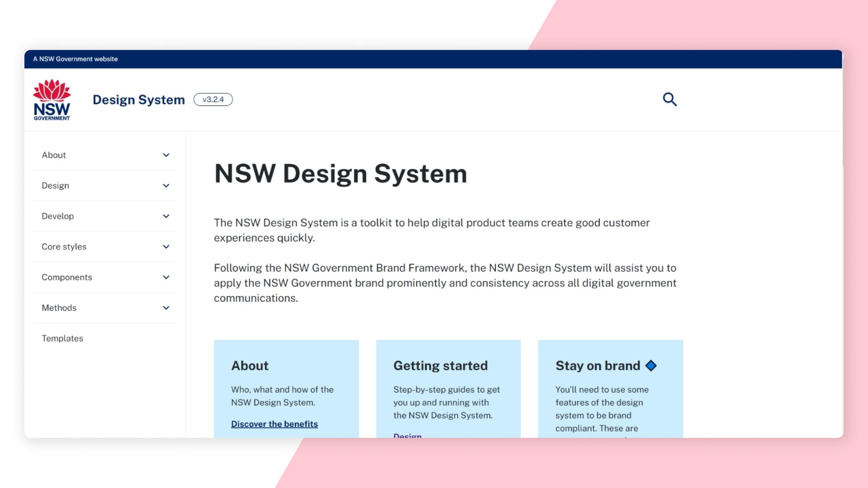Image resolution: width=868 pixels, height=488 pixels.
Task: Open the Stay on brand card heading
Action: tap(598, 366)
